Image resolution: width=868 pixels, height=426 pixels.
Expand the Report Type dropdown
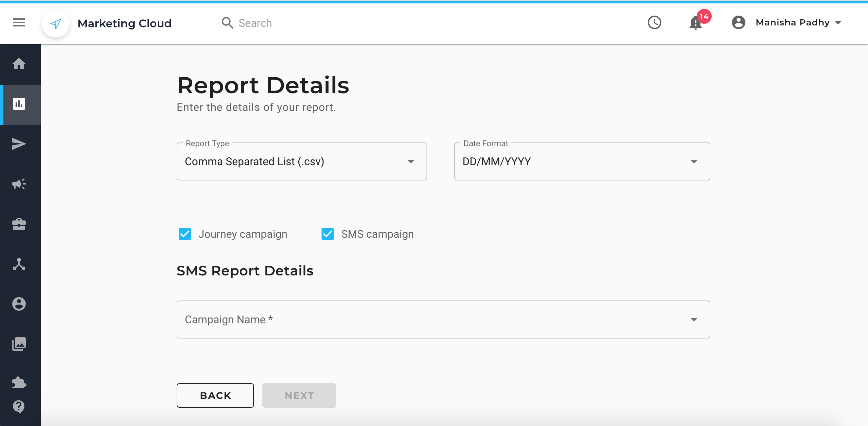(x=301, y=161)
